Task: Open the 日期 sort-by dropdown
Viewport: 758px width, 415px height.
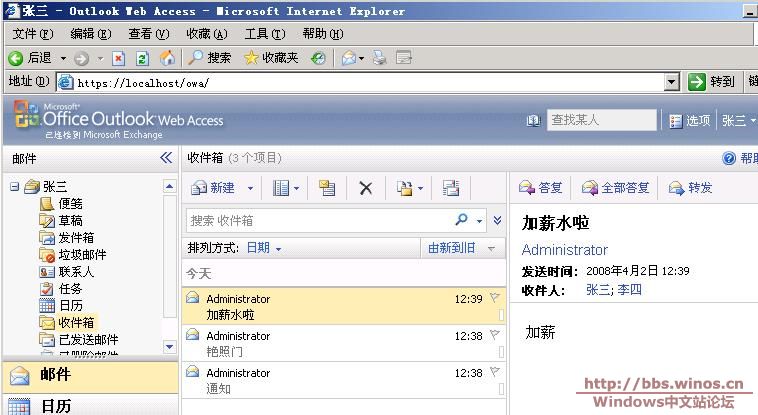Action: [x=263, y=248]
